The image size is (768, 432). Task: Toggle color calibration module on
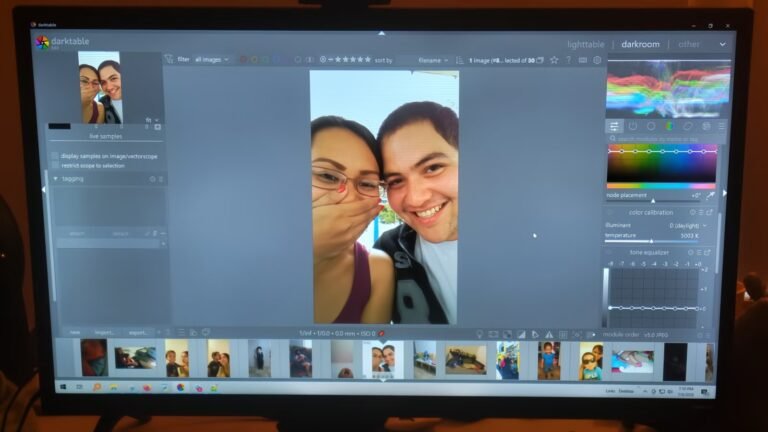click(x=610, y=213)
